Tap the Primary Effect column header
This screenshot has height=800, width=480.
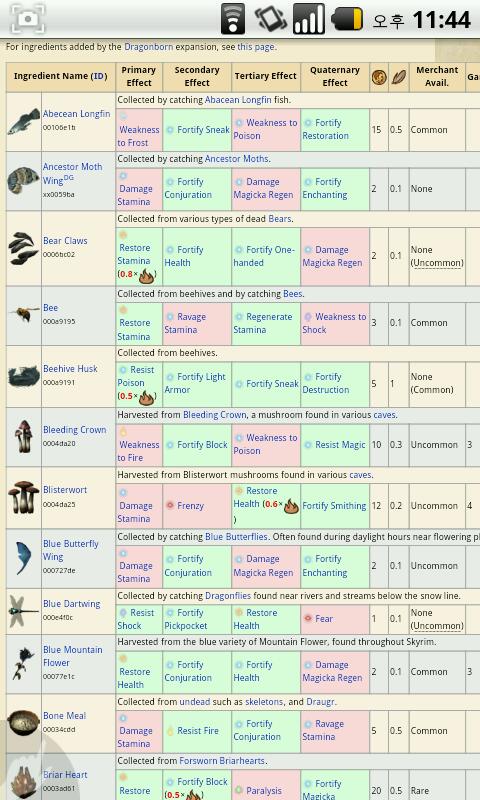click(139, 76)
